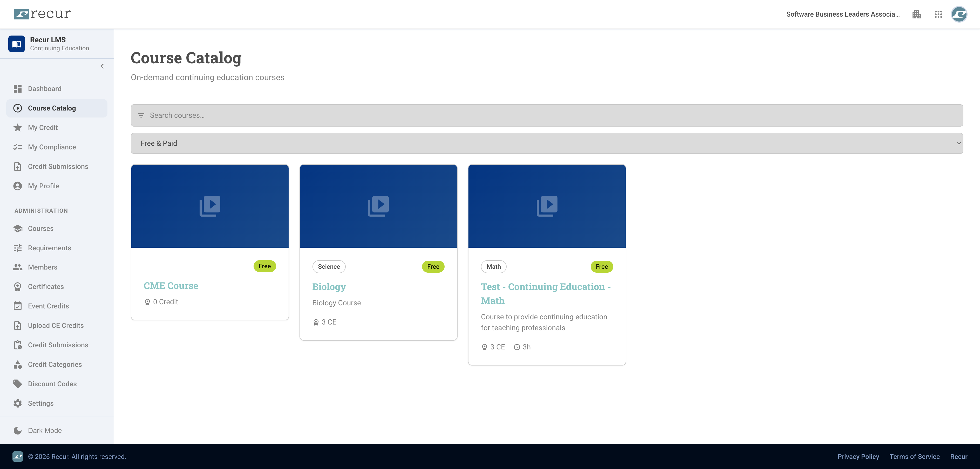Open Credit Submissions under Administration

[57, 345]
